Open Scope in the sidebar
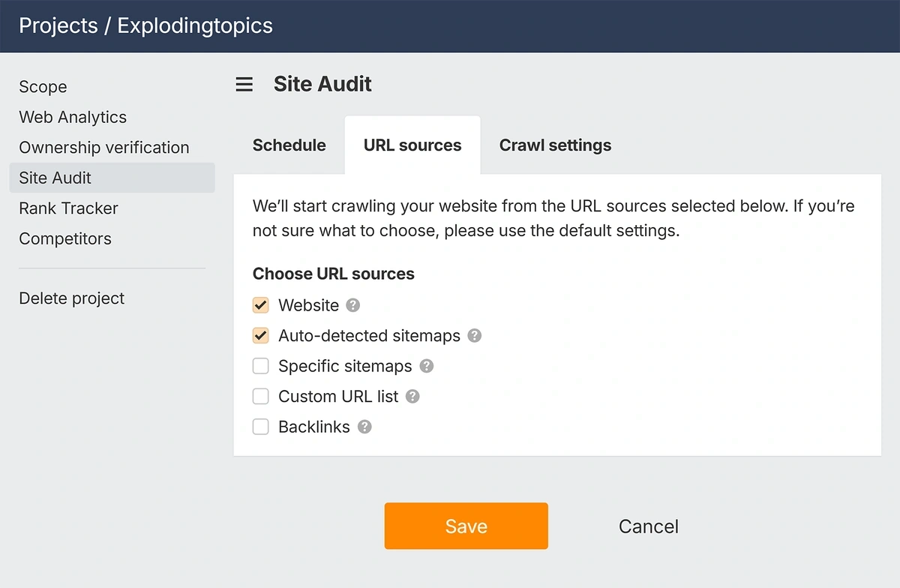 43,87
